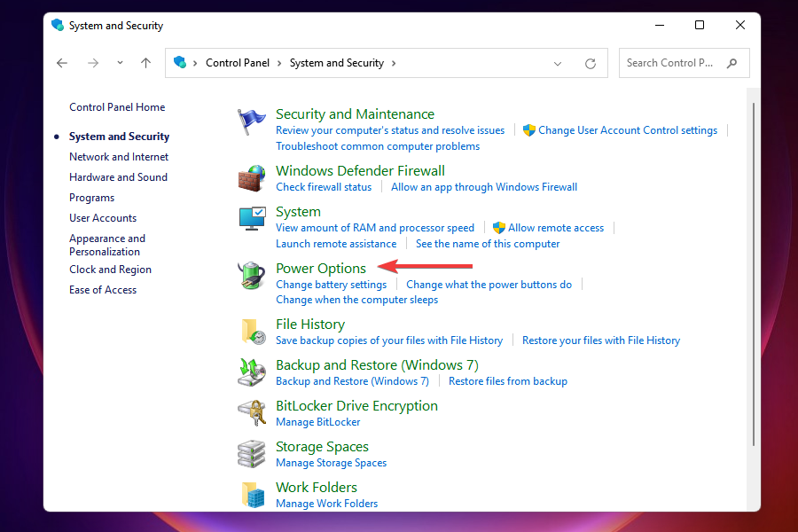Open Appearance and Personalization category
This screenshot has height=532, width=798.
pos(107,245)
